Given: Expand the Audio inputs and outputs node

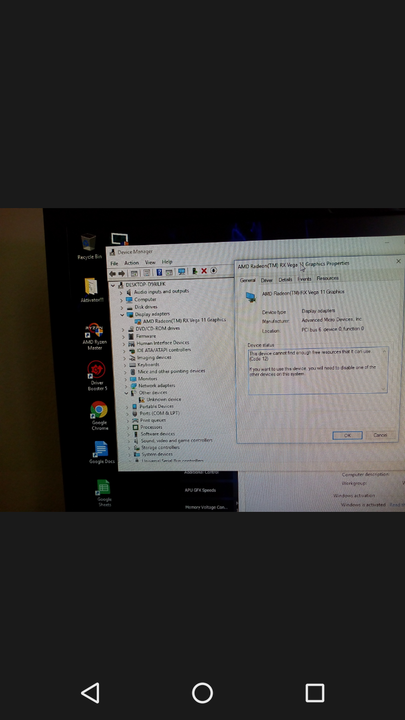Looking at the screenshot, I should (122, 292).
